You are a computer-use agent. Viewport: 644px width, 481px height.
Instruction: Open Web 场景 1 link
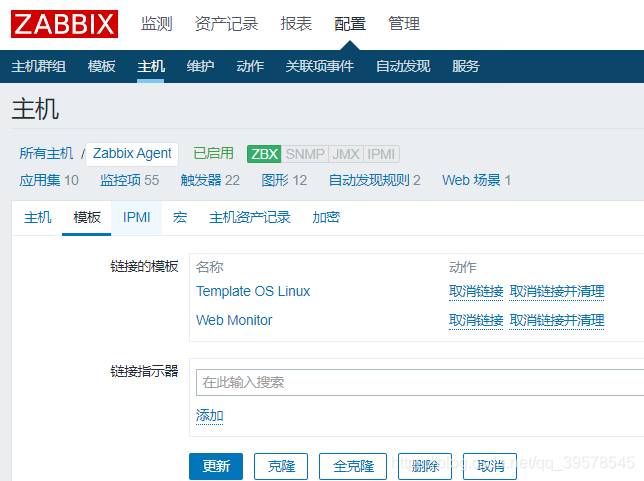(476, 180)
